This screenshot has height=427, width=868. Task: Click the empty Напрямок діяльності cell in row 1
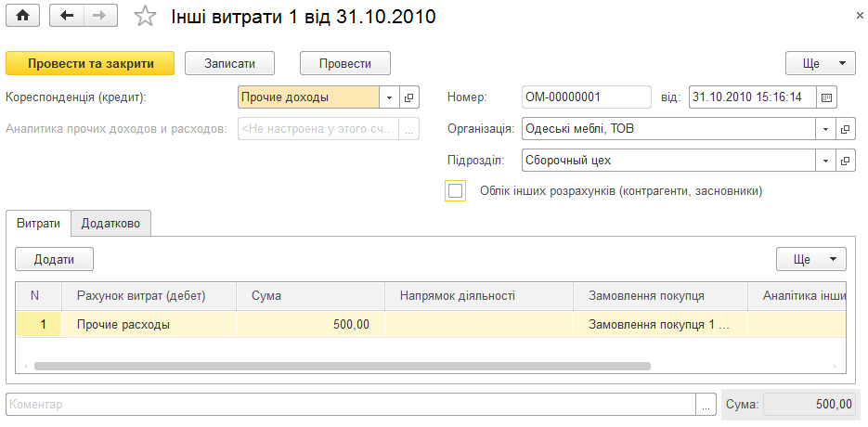(479, 325)
